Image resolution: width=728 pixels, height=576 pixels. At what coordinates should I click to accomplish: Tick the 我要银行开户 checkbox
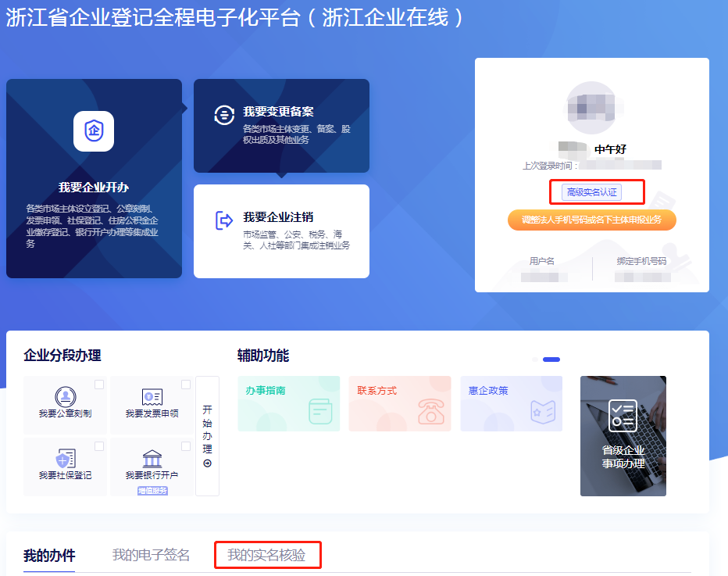186,446
